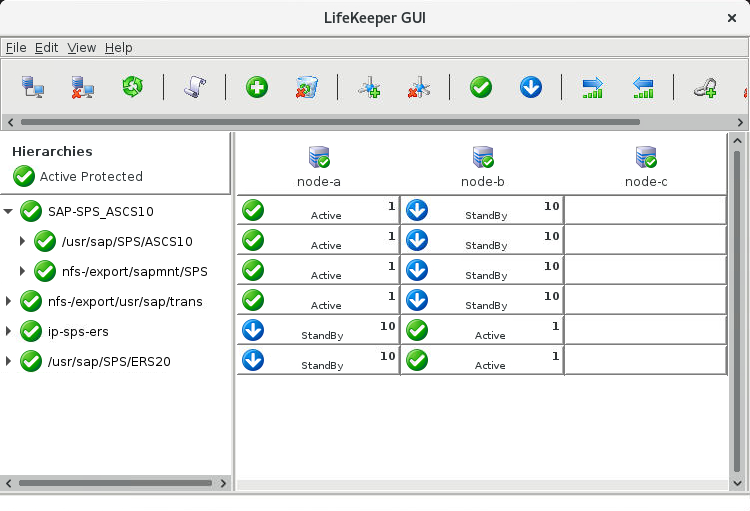Click the Unextend Resource Hierarchy left arrow icon
The image size is (750, 511).
tap(643, 88)
